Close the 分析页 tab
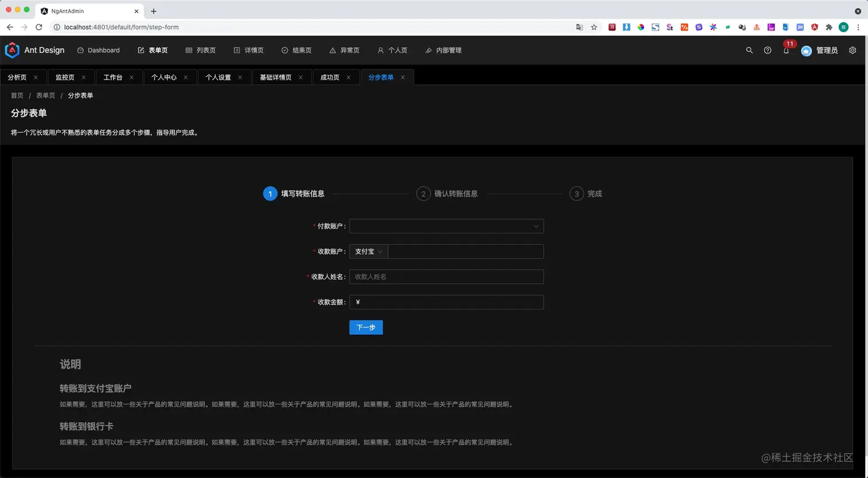The width and height of the screenshot is (868, 478). click(36, 78)
